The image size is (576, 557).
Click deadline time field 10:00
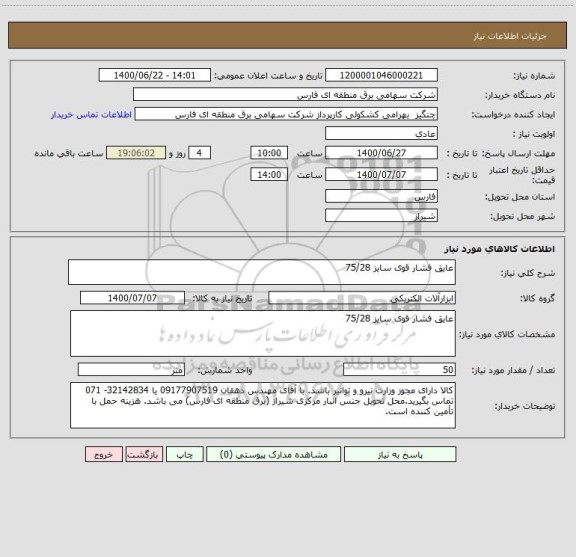(x=269, y=153)
